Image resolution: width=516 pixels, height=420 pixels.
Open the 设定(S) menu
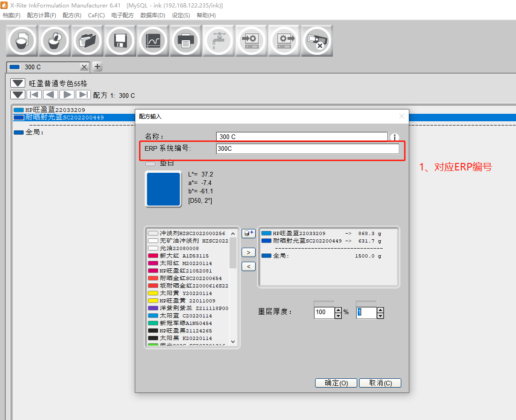(x=181, y=15)
